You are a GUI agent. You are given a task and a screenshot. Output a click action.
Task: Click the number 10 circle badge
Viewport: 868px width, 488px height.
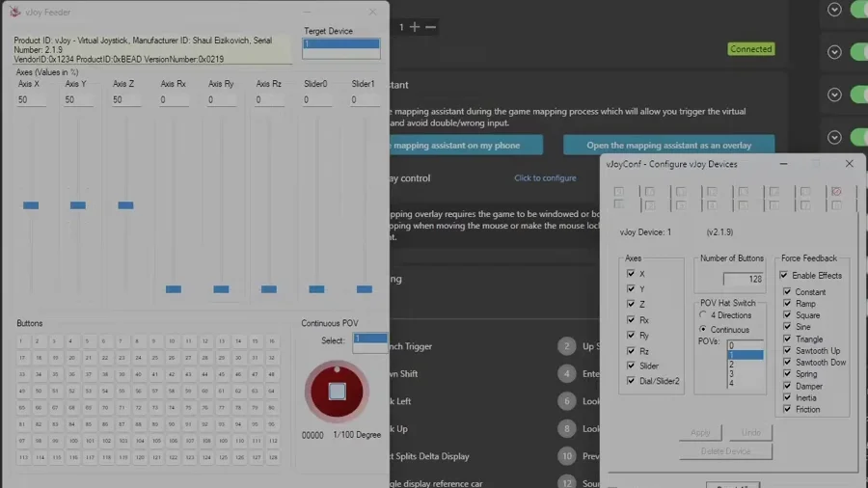pos(566,456)
